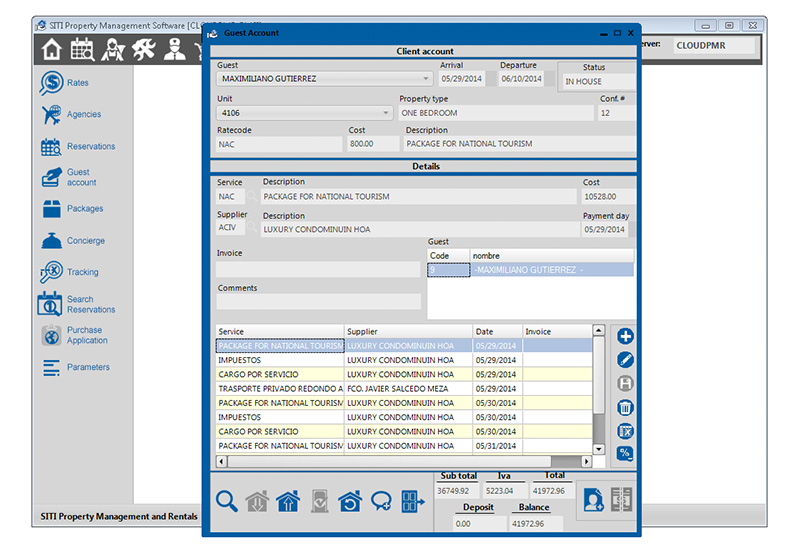The width and height of the screenshot is (800, 551).
Task: Delete the selected charge using trash icon
Action: (626, 407)
